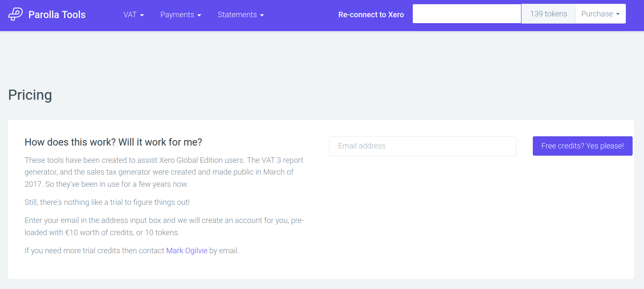Click the caret arrow on Purchase button
The image size is (644, 289).
point(618,14)
